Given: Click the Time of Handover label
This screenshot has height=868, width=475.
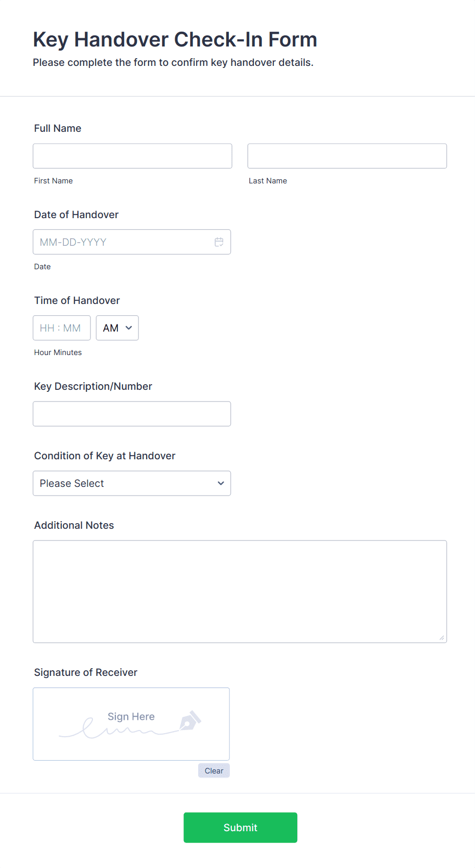Looking at the screenshot, I should coord(77,301).
